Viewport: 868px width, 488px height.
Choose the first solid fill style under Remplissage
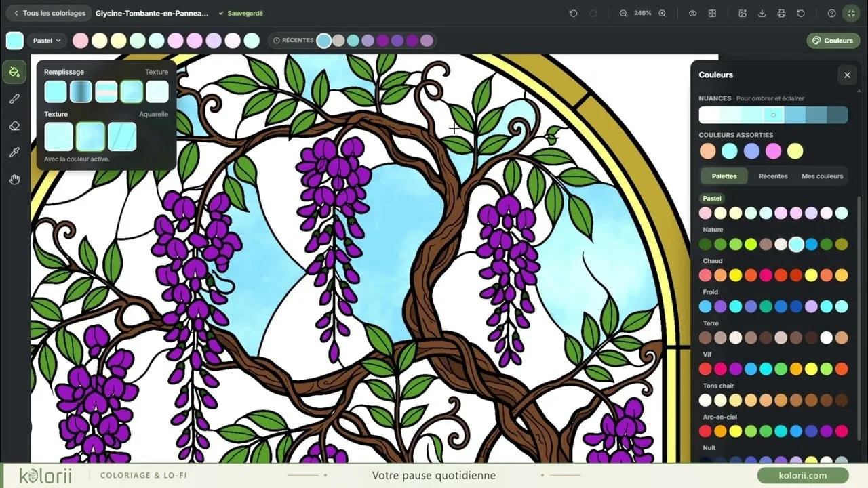tap(56, 91)
